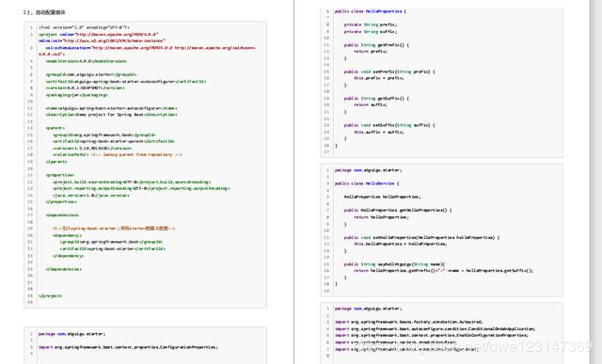Click the relativePath "lookup parent from repository" line
Viewport: 602px width, 364px height.
118,154
